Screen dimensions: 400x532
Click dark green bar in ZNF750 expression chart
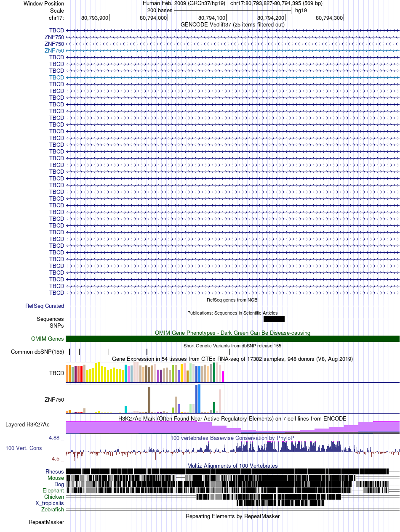tap(214, 408)
